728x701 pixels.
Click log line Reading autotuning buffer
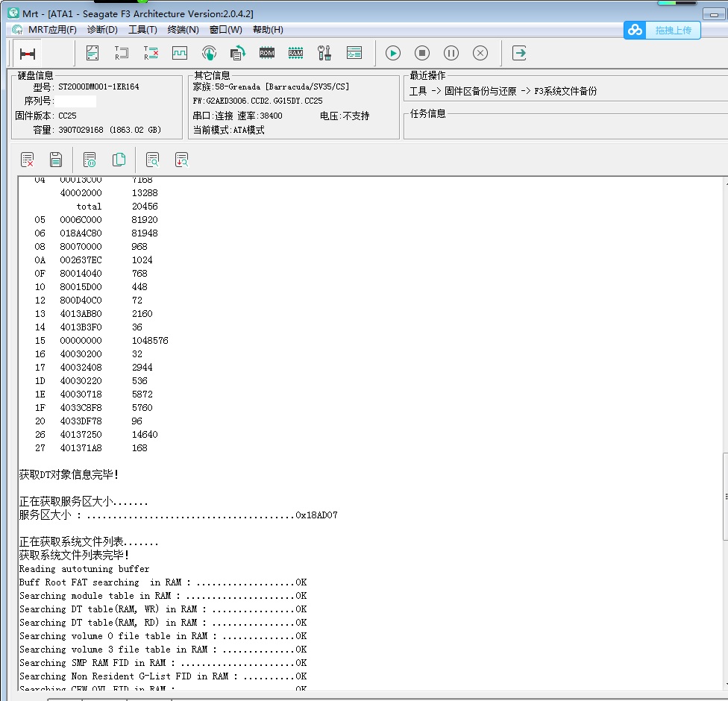[84, 569]
